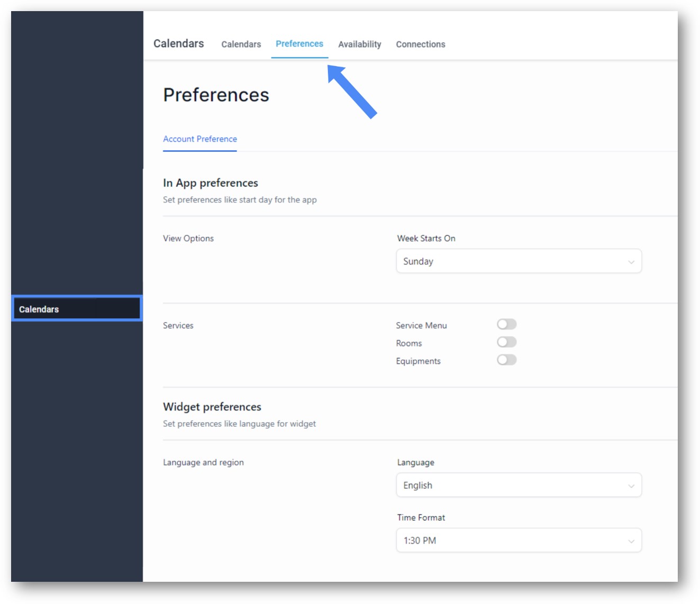
Task: Click the View Options label
Action: [x=188, y=239]
